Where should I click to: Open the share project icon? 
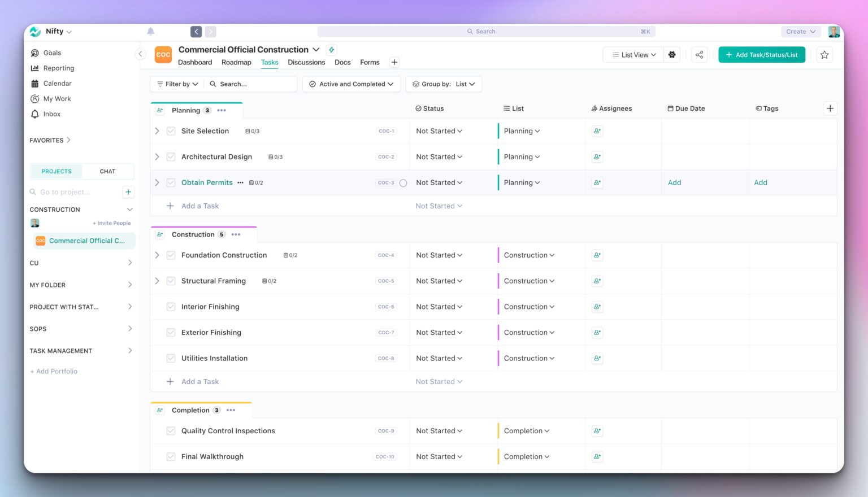coord(699,55)
